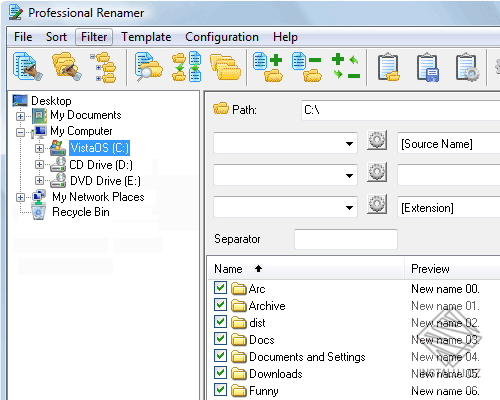Open the dropdown beside Source Name
Screen dimensions: 500x400
(x=349, y=144)
